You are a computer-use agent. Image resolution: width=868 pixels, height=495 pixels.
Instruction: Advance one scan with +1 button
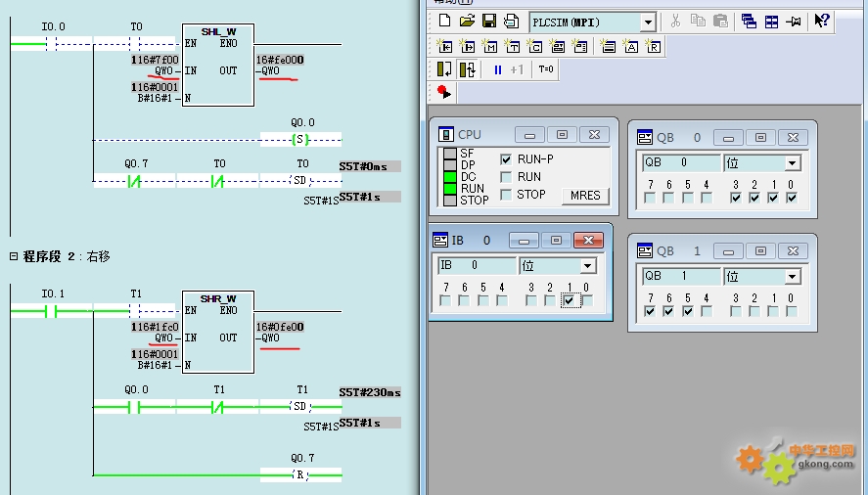coord(517,69)
